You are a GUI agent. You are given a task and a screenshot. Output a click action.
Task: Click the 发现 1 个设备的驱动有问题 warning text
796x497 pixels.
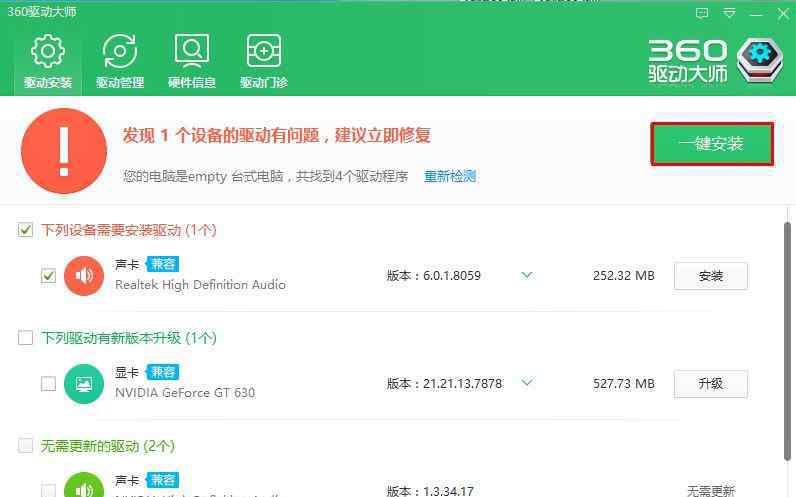276,136
